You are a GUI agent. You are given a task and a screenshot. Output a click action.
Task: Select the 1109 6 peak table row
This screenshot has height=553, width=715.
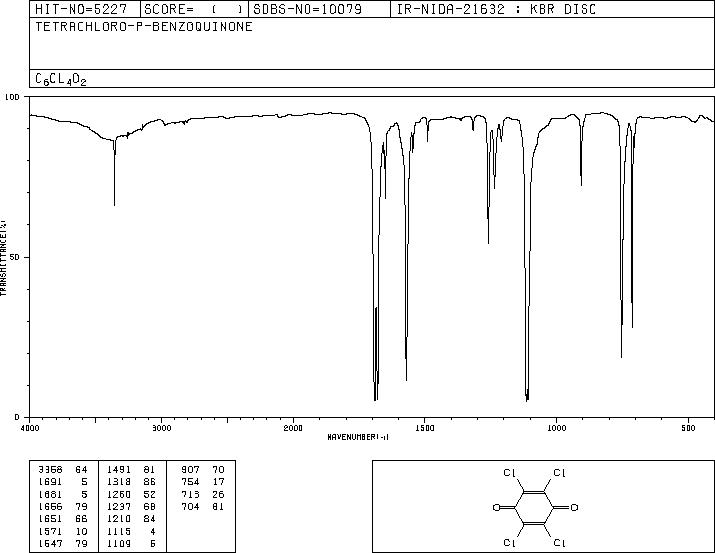coord(131,544)
